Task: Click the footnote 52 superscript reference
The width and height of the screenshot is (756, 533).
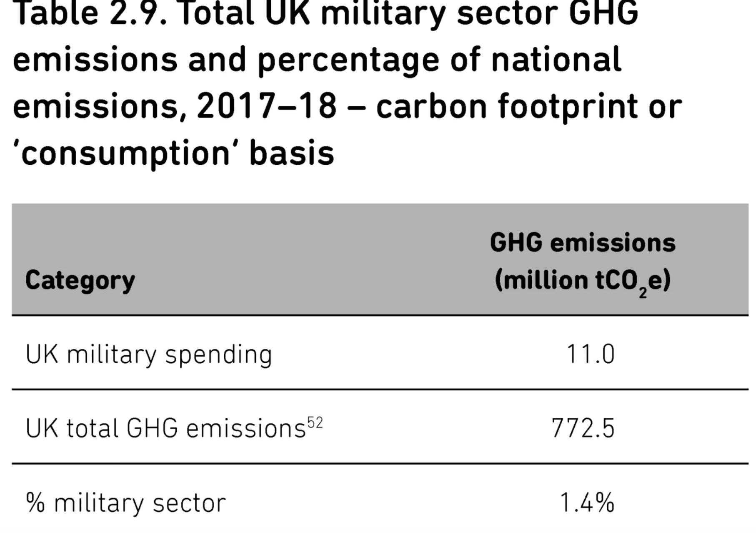Action: pos(315,423)
